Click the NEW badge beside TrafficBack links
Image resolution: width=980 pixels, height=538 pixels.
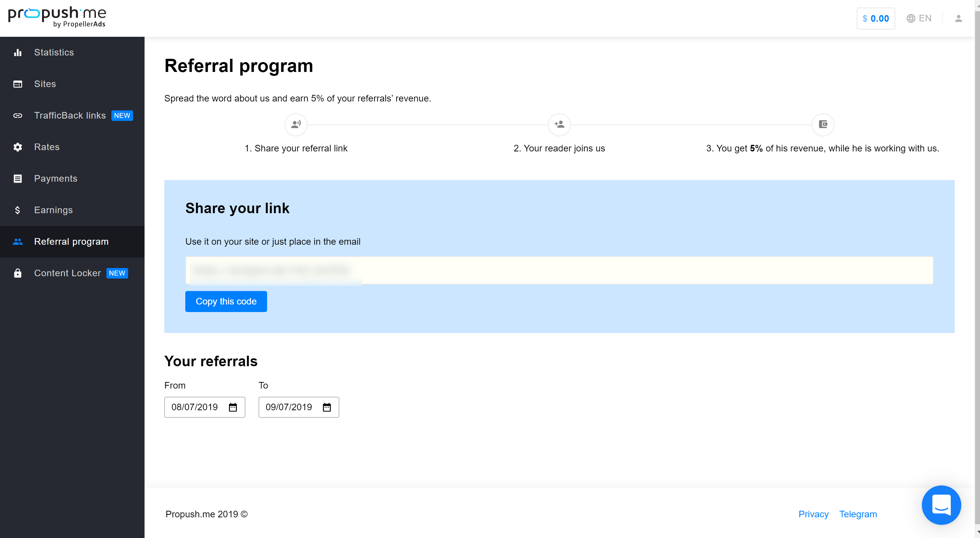tap(122, 116)
